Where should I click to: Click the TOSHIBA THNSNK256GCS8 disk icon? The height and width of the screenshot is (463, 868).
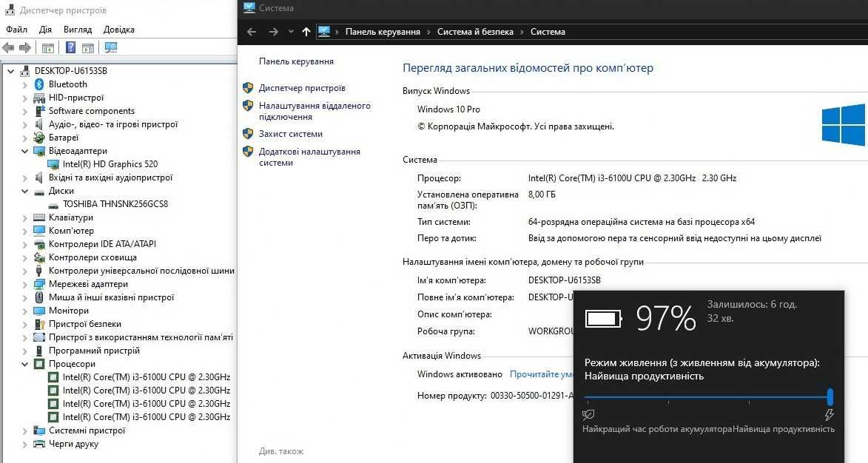pos(53,205)
